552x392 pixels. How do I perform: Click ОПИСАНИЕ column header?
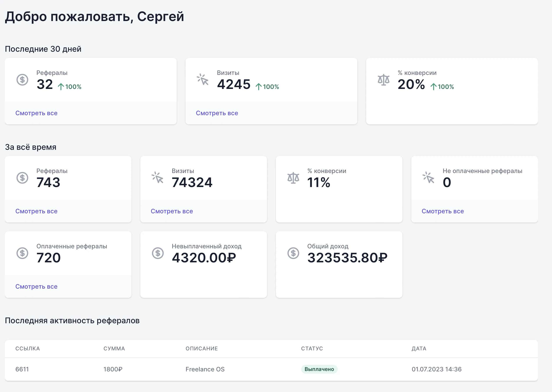coord(201,349)
